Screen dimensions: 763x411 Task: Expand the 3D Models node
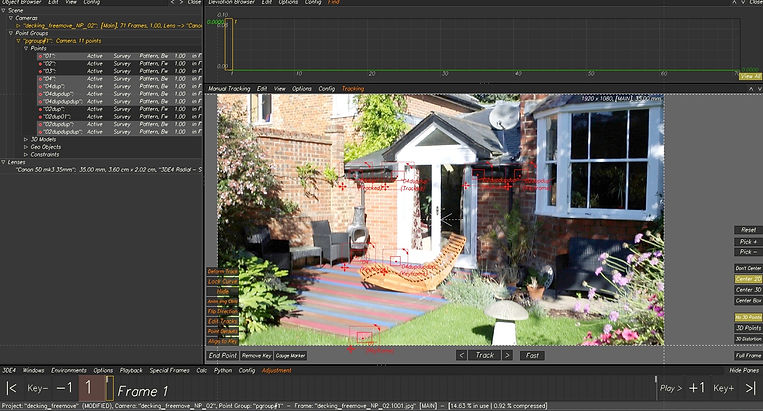click(26, 139)
